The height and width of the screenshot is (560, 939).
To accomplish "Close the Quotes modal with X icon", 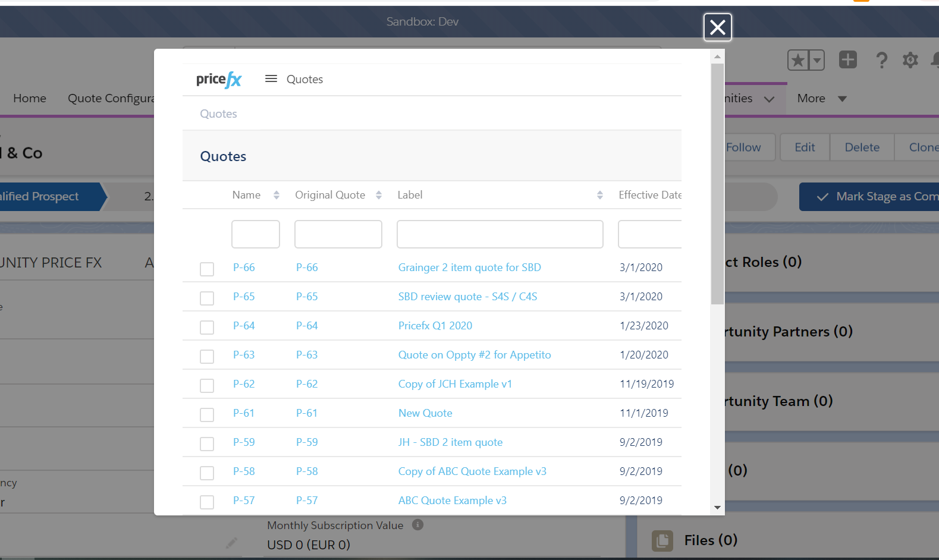I will click(x=717, y=27).
